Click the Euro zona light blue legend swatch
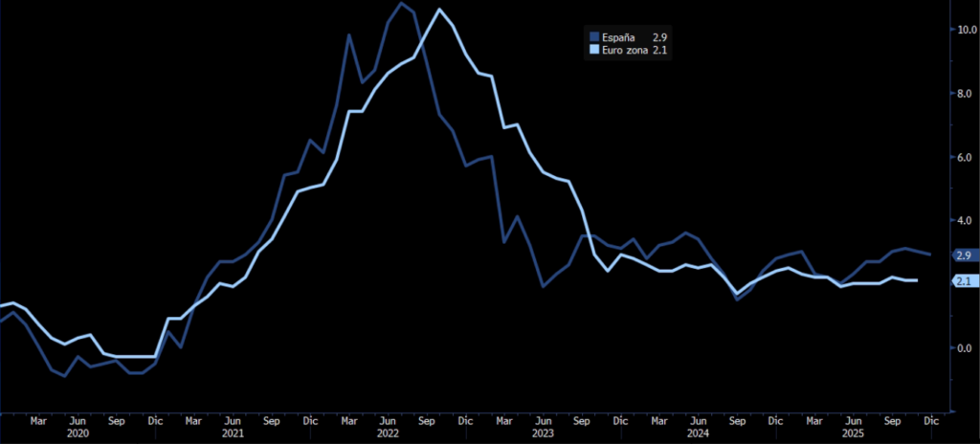980x444 pixels. click(594, 49)
